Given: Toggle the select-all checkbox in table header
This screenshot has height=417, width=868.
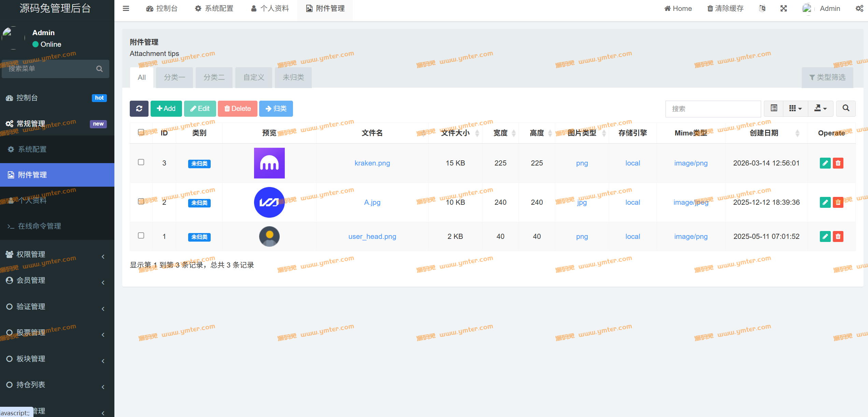Looking at the screenshot, I should pos(141,132).
